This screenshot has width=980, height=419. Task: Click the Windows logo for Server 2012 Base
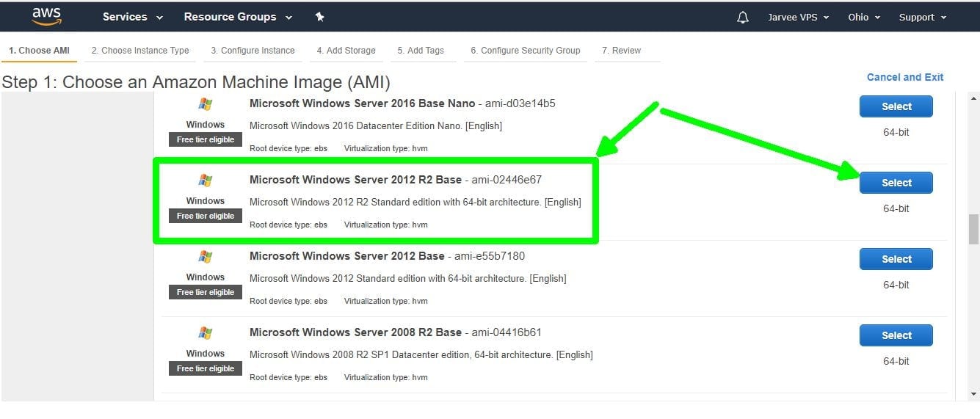[x=206, y=257]
